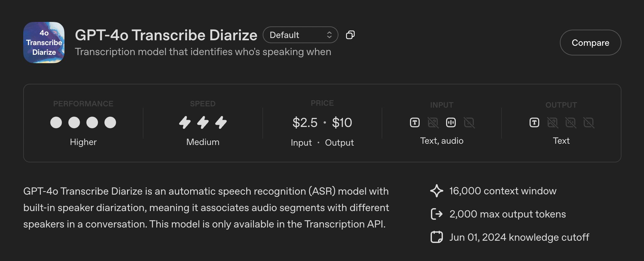Click the disabled image output icon
644x261 pixels.
553,123
